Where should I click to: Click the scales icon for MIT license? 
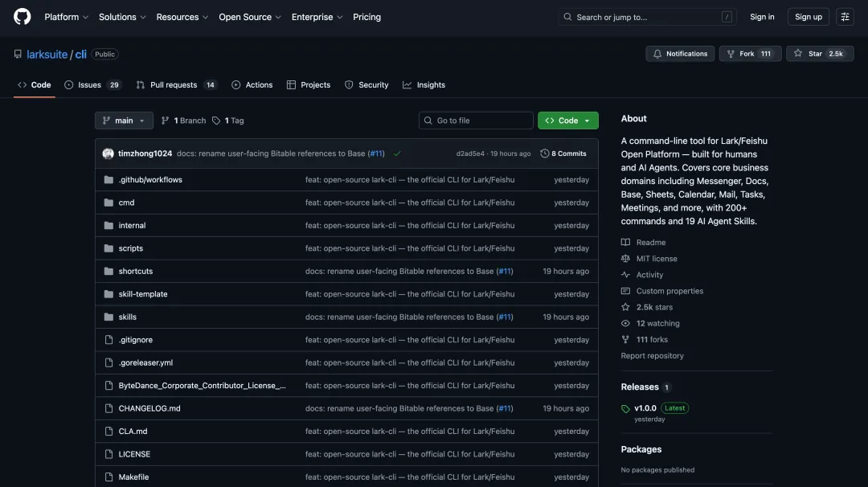pos(625,259)
